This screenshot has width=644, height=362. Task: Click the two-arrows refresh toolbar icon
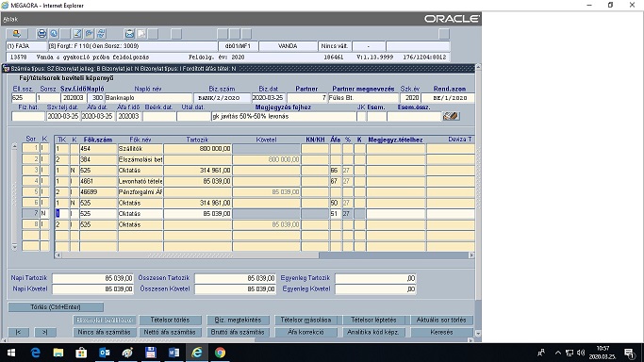[101, 34]
